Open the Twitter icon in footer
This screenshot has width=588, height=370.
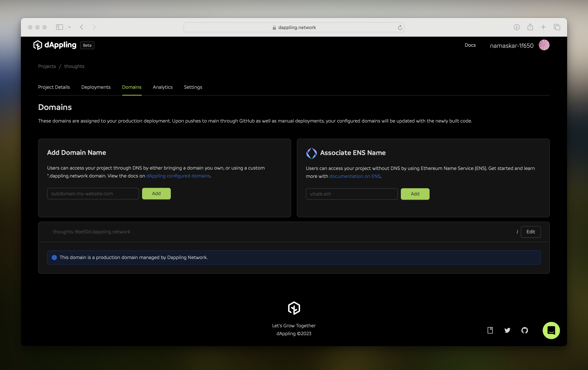point(507,330)
